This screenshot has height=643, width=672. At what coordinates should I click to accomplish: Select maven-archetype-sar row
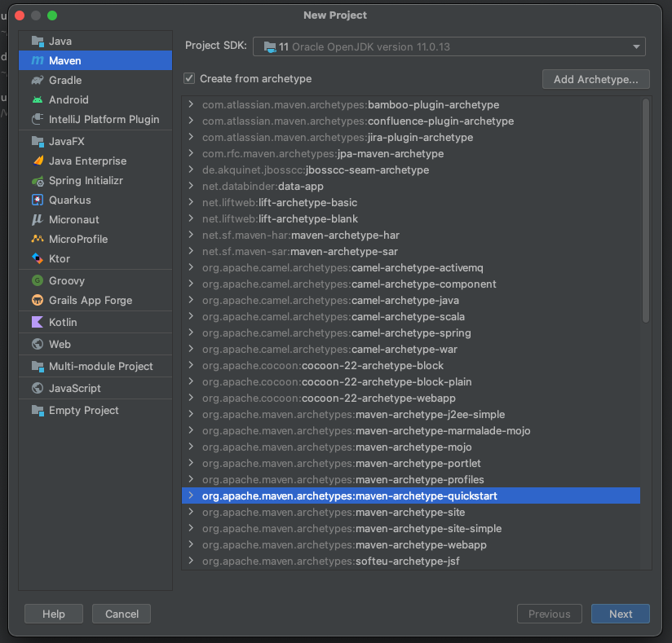[x=411, y=251]
